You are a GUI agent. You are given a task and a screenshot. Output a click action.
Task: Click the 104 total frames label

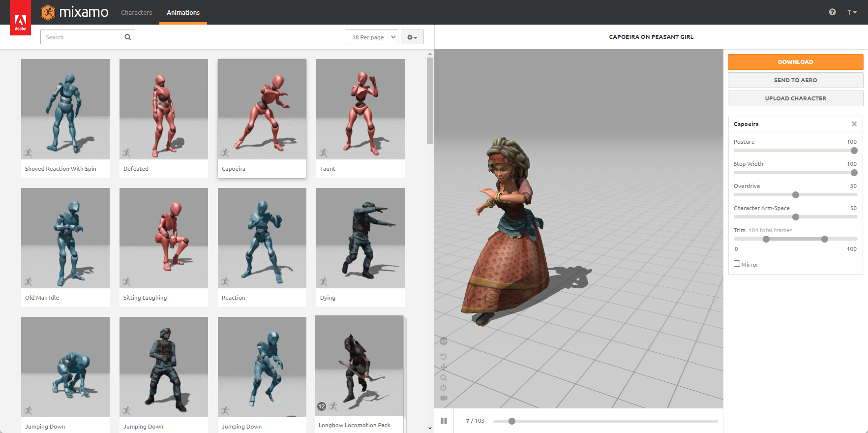[x=770, y=230]
